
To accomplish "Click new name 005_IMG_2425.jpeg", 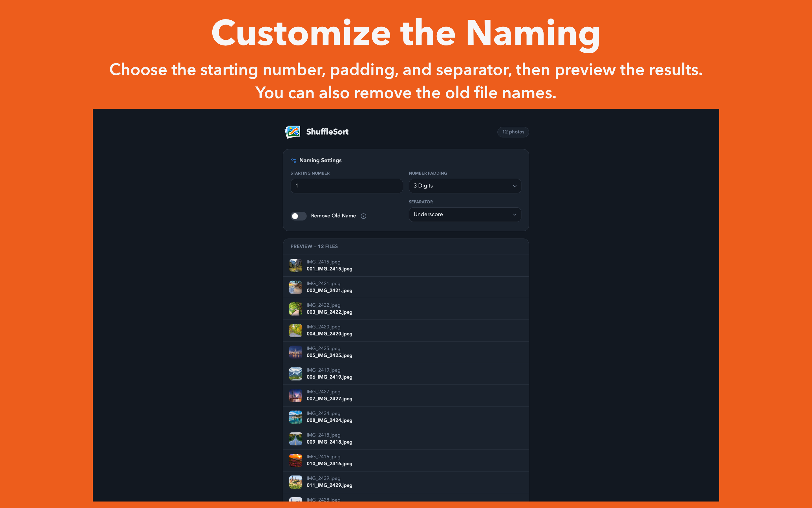I will pyautogui.click(x=329, y=356).
